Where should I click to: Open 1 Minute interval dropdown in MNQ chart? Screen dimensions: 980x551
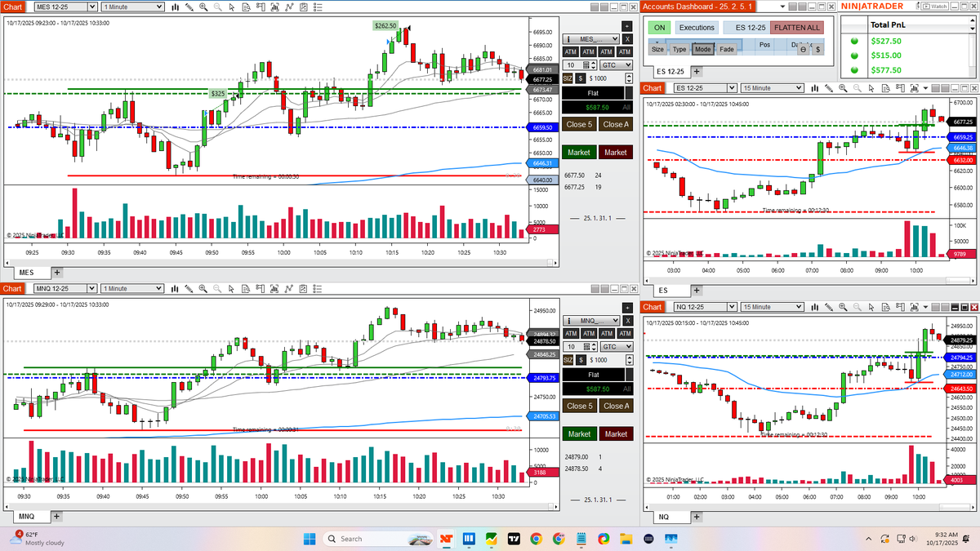click(158, 288)
